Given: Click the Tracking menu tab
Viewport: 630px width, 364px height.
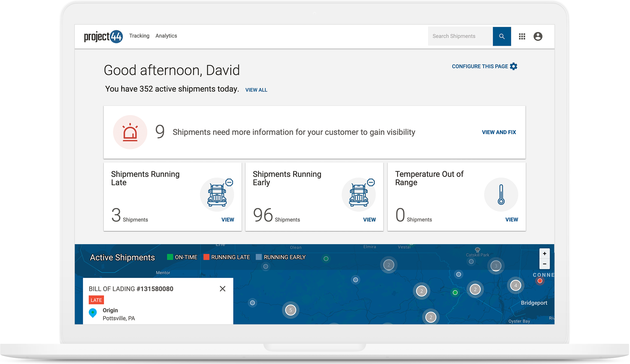Looking at the screenshot, I should click(x=138, y=35).
